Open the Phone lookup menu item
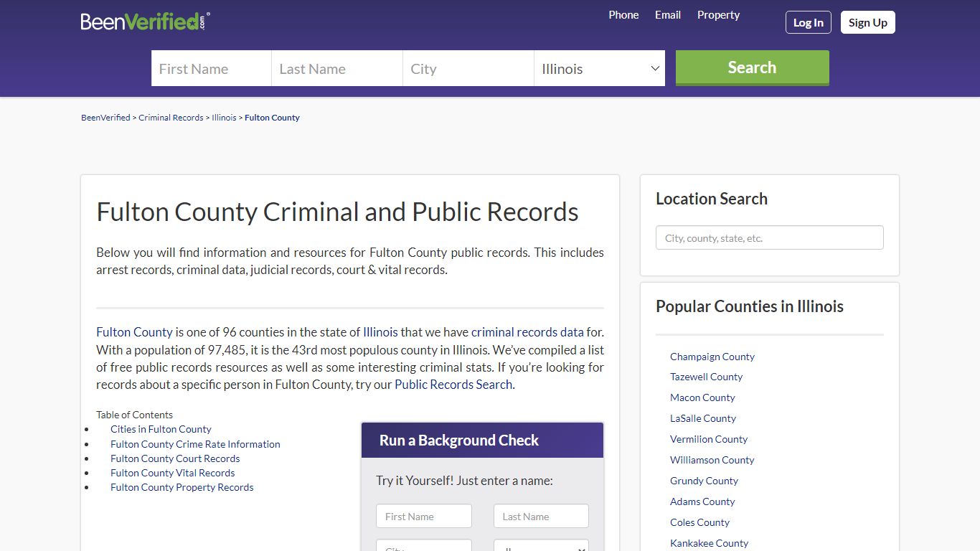Viewport: 980px width, 551px height. pos(623,15)
